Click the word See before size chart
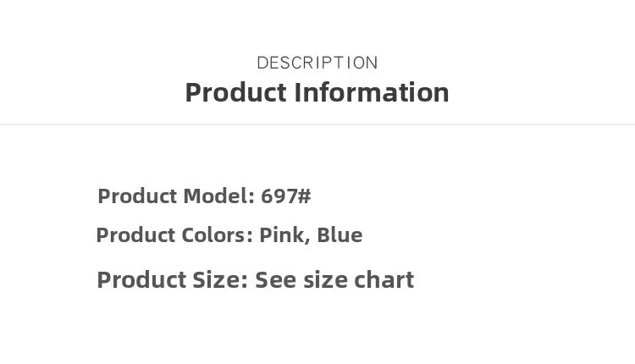This screenshot has height=364, width=635. pos(275,280)
